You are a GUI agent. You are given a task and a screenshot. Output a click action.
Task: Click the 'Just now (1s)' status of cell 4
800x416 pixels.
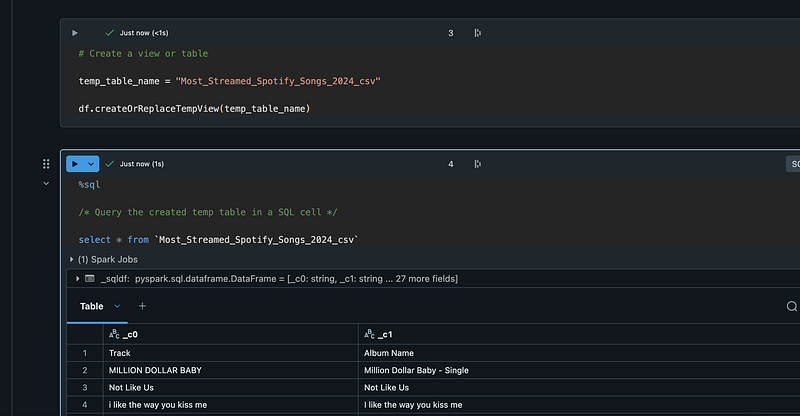pyautogui.click(x=142, y=164)
